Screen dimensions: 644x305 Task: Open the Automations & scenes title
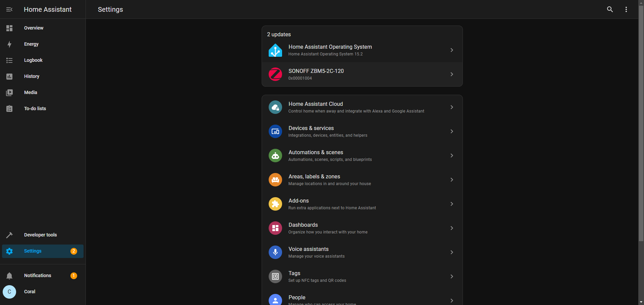tap(316, 152)
